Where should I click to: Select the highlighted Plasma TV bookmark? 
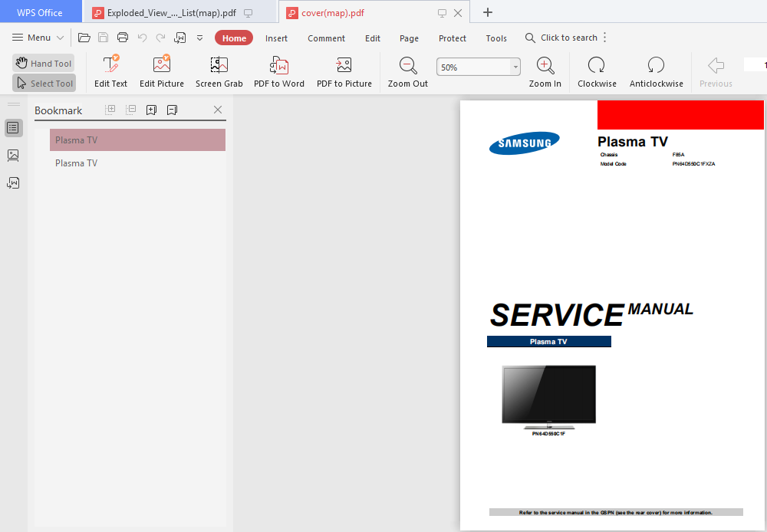(137, 140)
